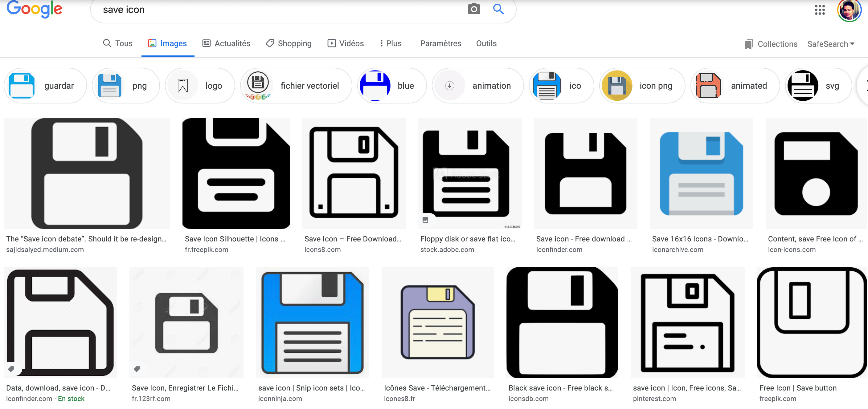Open the Save icon debate medium image
This screenshot has width=868, height=409.
click(87, 174)
